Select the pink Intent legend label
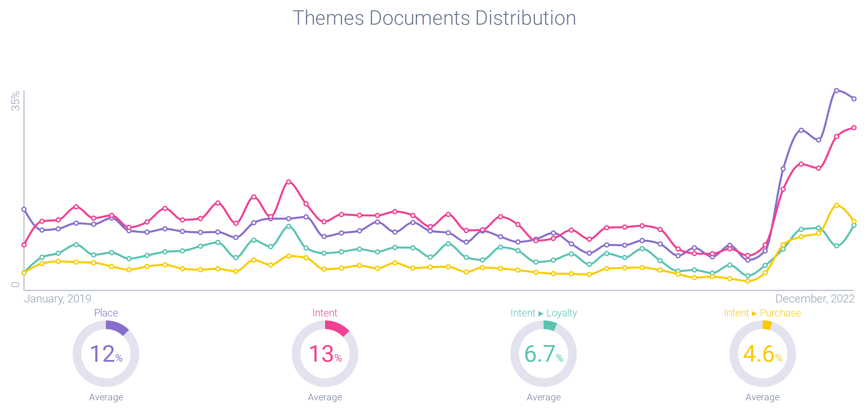868x411 pixels. (x=324, y=313)
